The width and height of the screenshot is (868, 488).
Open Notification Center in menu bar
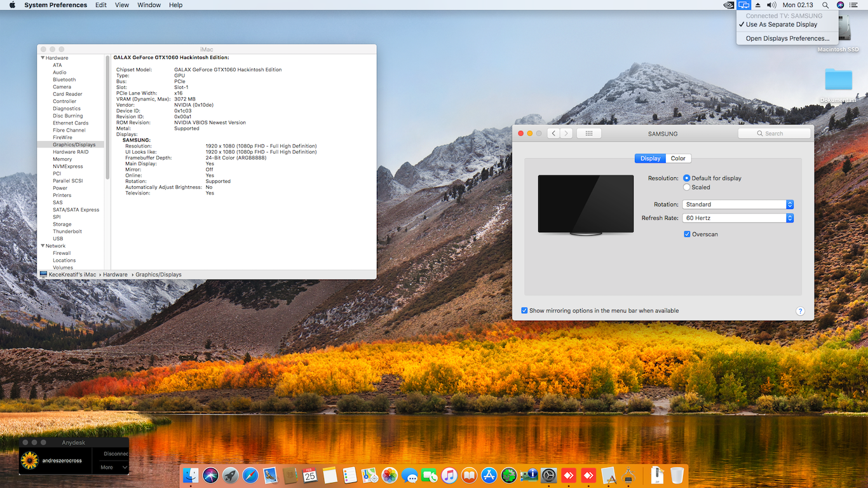pos(853,5)
